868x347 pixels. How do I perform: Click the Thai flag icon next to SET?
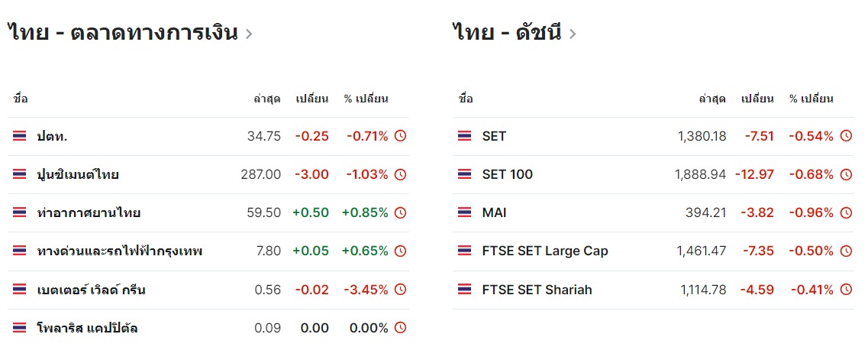(x=465, y=136)
